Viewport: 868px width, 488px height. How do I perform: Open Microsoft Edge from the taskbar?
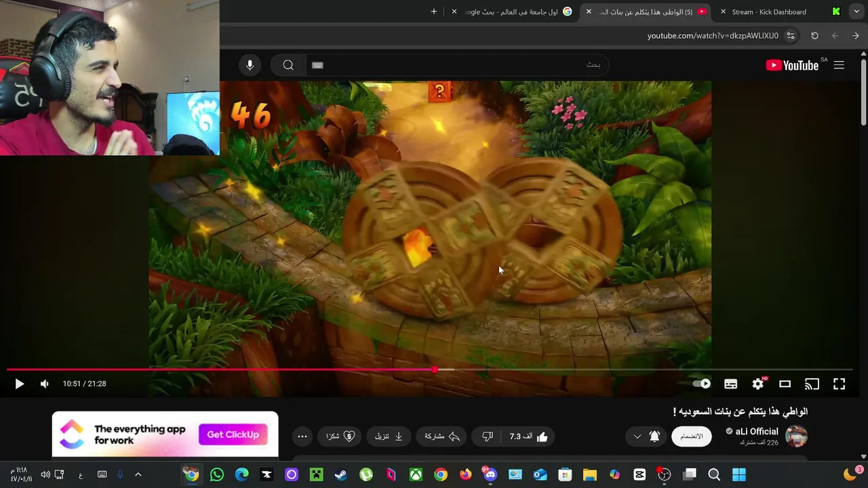point(241,474)
